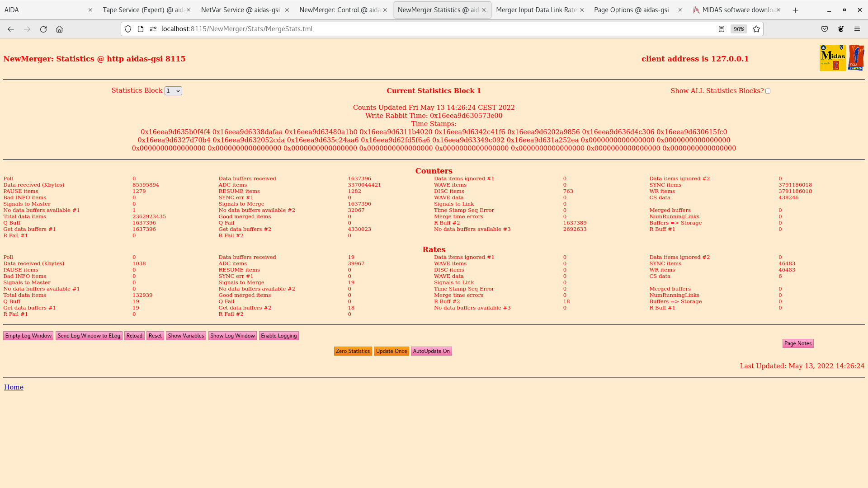Follow the Home link

pyautogui.click(x=14, y=387)
